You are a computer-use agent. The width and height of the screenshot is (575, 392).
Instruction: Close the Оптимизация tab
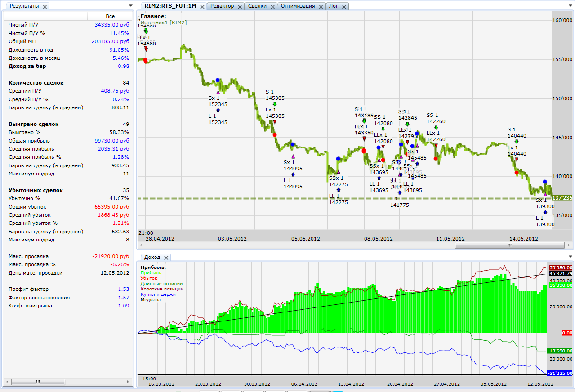click(321, 7)
